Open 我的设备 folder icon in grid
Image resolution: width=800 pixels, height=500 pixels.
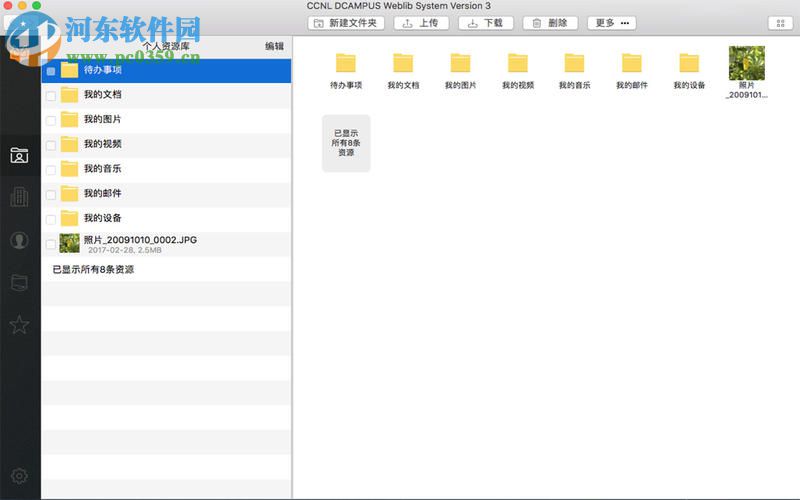click(689, 63)
